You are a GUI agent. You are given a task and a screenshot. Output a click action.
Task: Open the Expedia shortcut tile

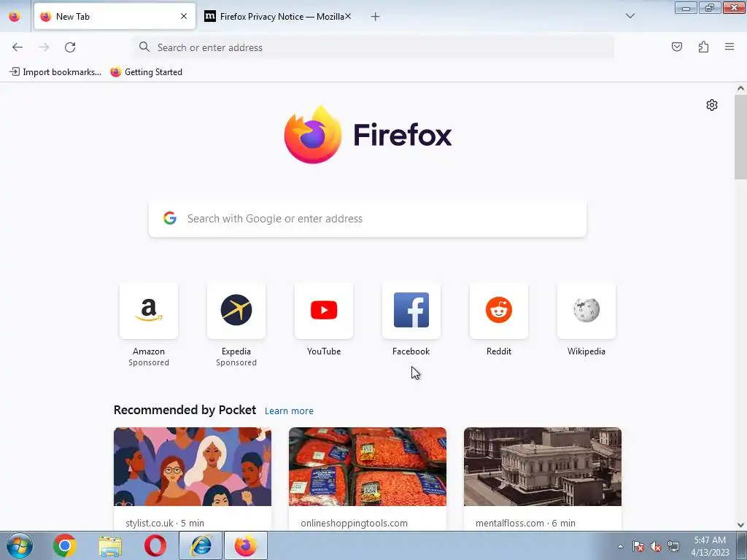[x=236, y=311]
